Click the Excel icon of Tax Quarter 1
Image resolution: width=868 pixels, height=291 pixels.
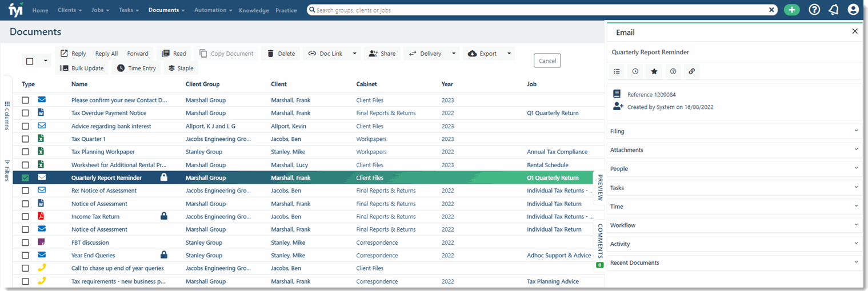[41, 139]
